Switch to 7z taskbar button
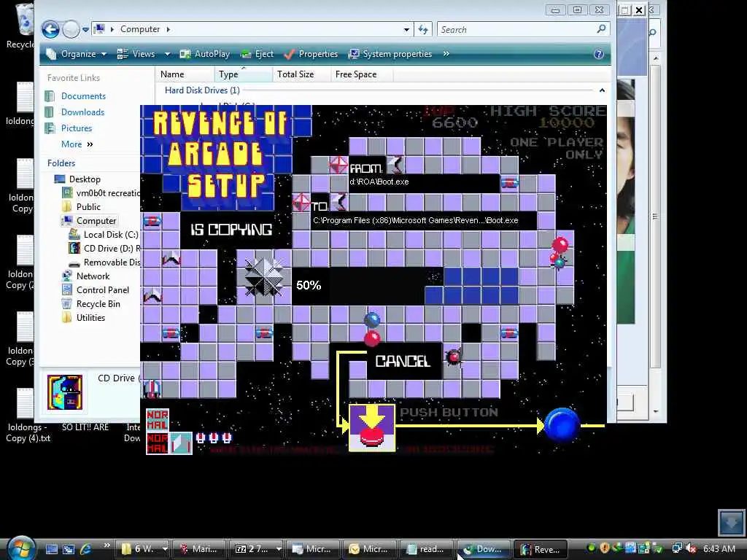The height and width of the screenshot is (560, 747). click(255, 549)
